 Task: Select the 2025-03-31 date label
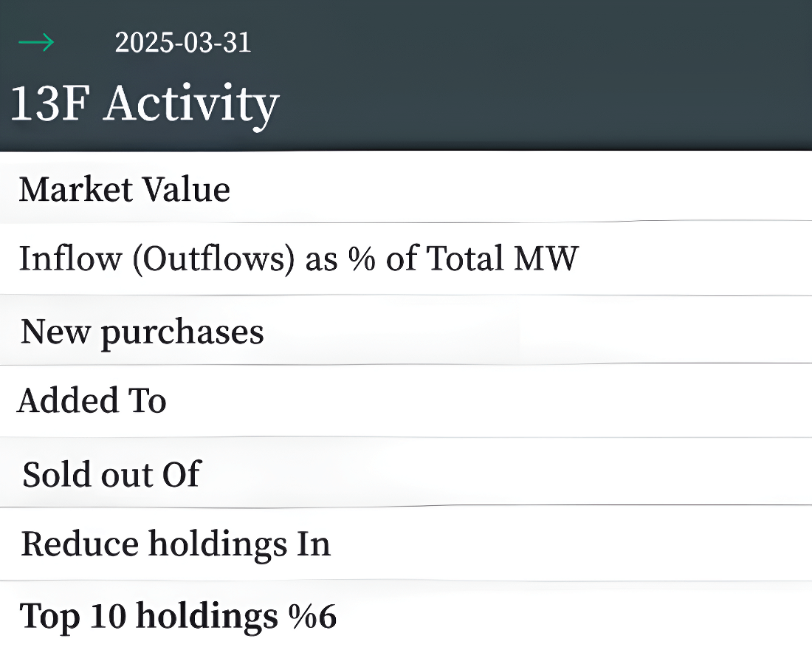pyautogui.click(x=183, y=43)
